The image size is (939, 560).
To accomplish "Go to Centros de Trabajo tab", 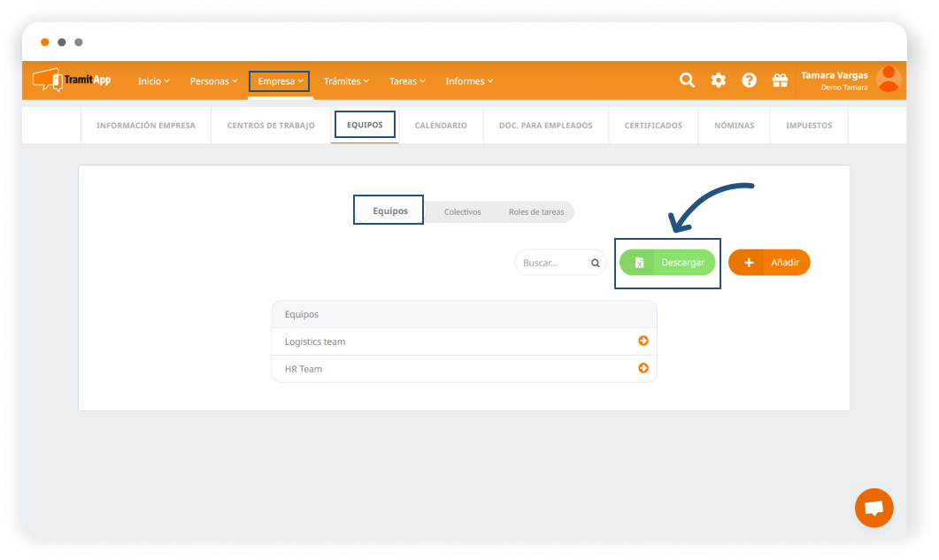I will [x=271, y=126].
